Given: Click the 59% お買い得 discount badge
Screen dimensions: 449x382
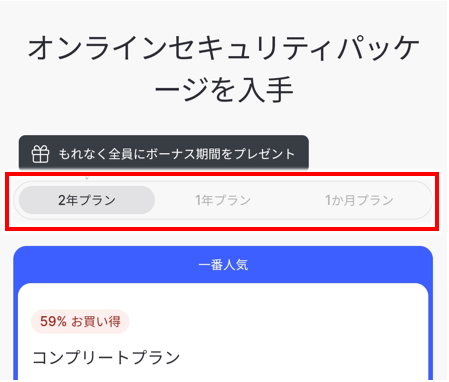Looking at the screenshot, I should (x=80, y=321).
